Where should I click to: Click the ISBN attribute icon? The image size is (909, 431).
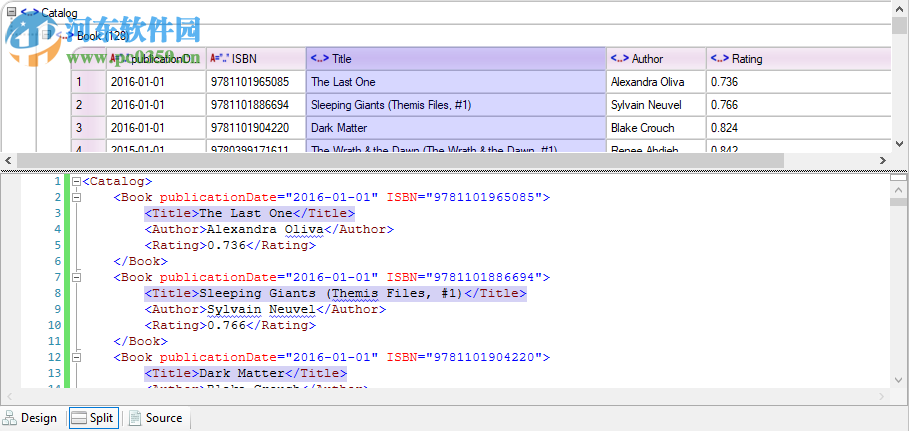pyautogui.click(x=220, y=59)
